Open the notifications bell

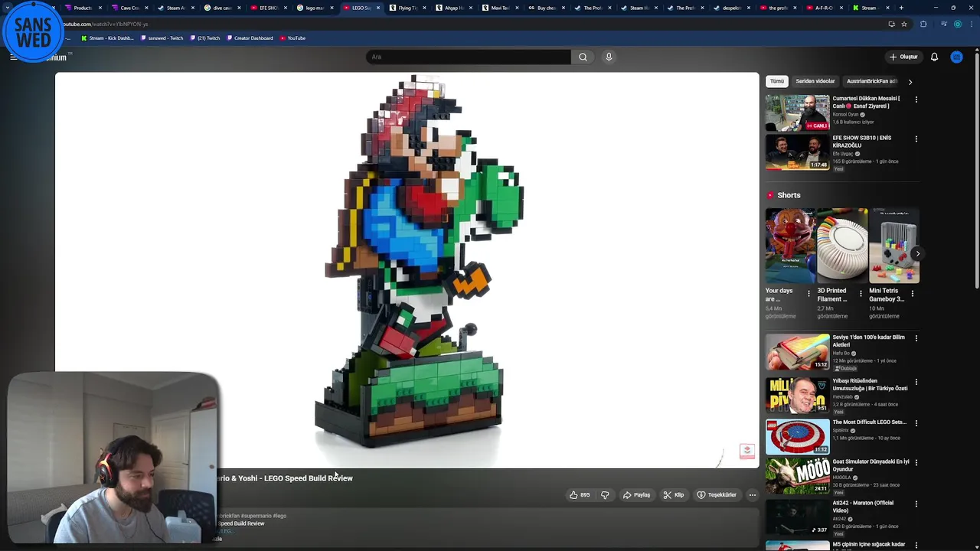[934, 57]
